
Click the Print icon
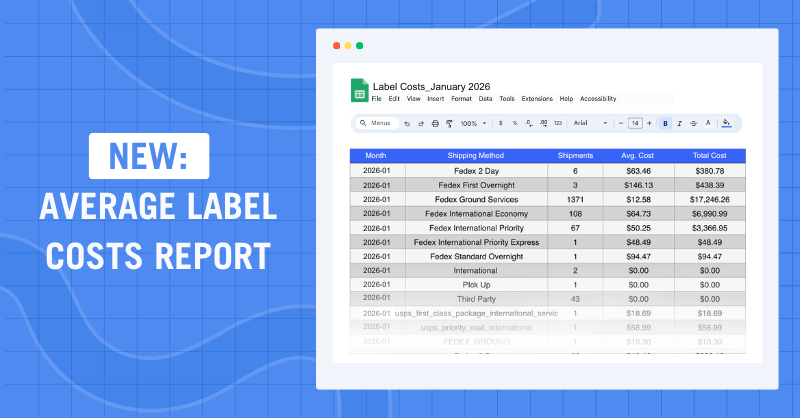[x=435, y=123]
